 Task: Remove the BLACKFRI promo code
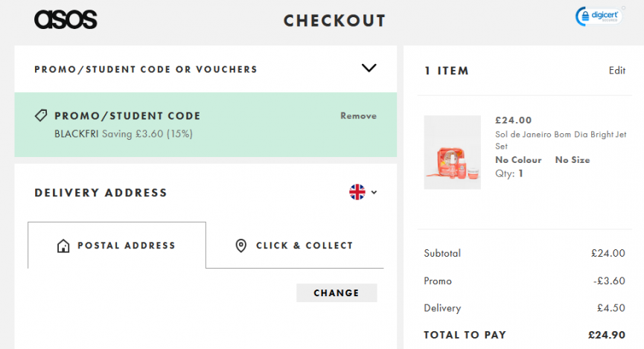click(358, 116)
